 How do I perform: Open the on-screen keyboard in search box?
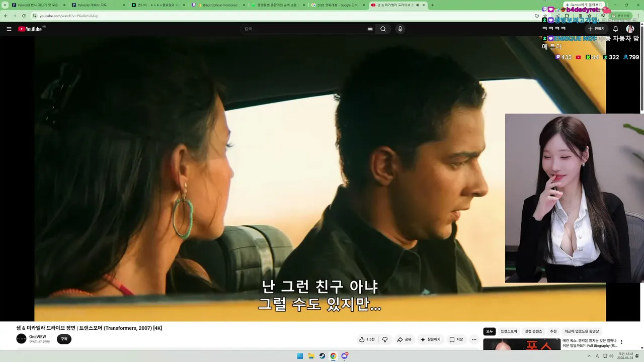coord(370,29)
